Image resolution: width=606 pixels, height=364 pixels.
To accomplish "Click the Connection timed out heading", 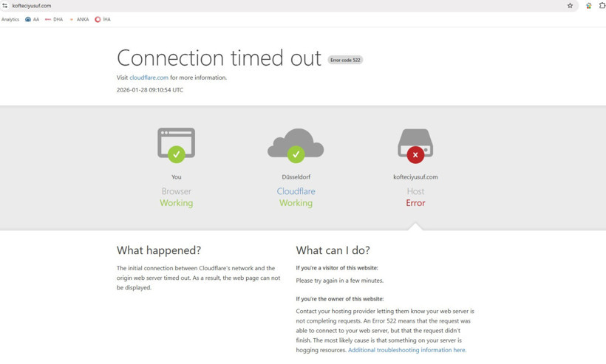I will (219, 58).
